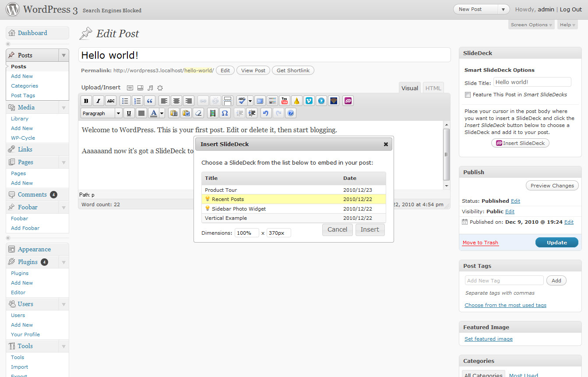Remove formatting with eraser icon
The height and width of the screenshot is (377, 588).
click(198, 113)
